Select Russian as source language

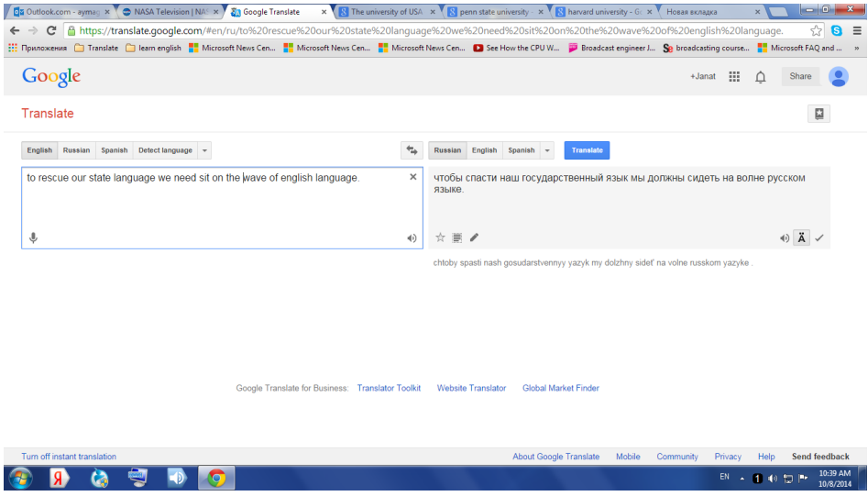point(76,150)
